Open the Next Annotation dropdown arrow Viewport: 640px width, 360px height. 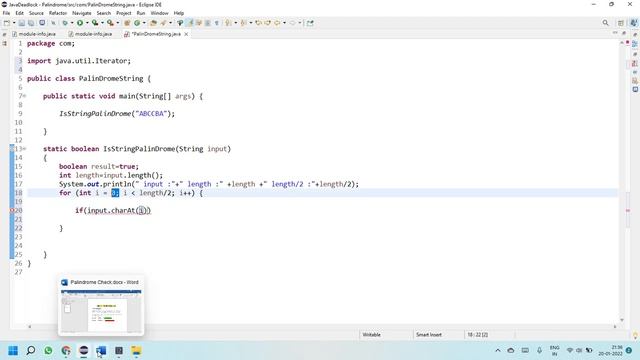coord(236,23)
